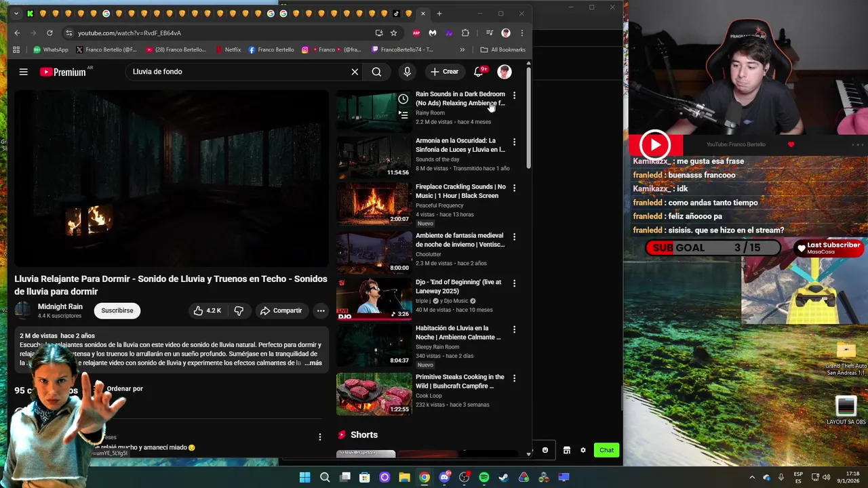The width and height of the screenshot is (868, 488).
Task: Toggle ESP ES keyboard language indicator
Action: click(798, 478)
